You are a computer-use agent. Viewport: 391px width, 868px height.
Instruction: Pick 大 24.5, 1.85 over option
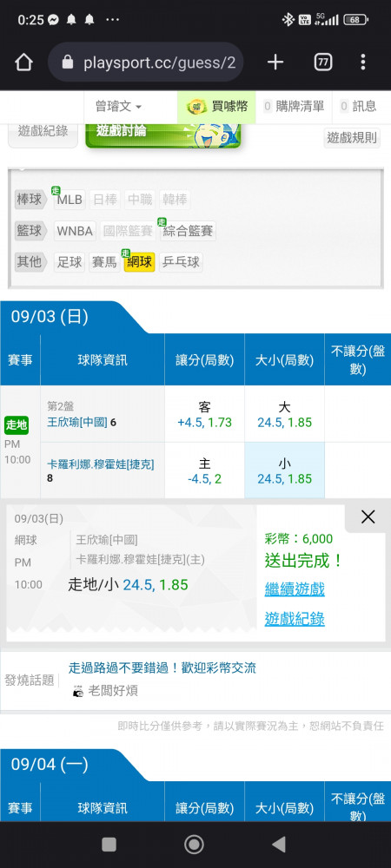pos(285,415)
